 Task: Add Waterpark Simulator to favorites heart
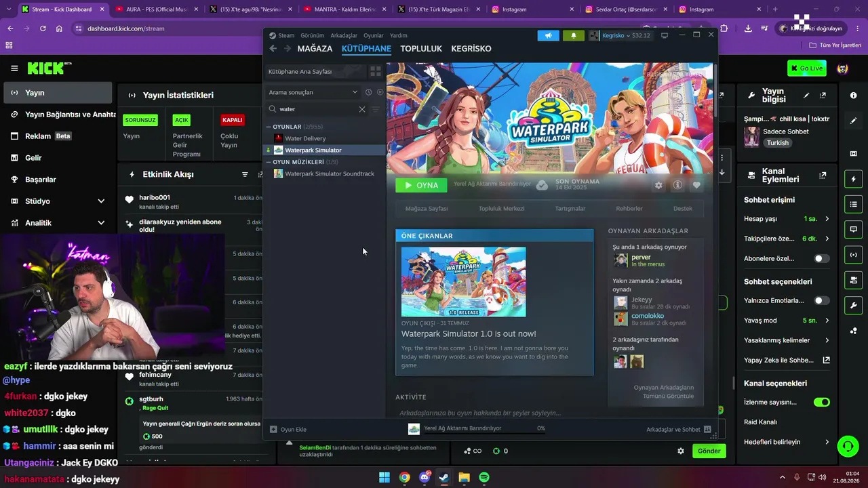click(x=696, y=185)
